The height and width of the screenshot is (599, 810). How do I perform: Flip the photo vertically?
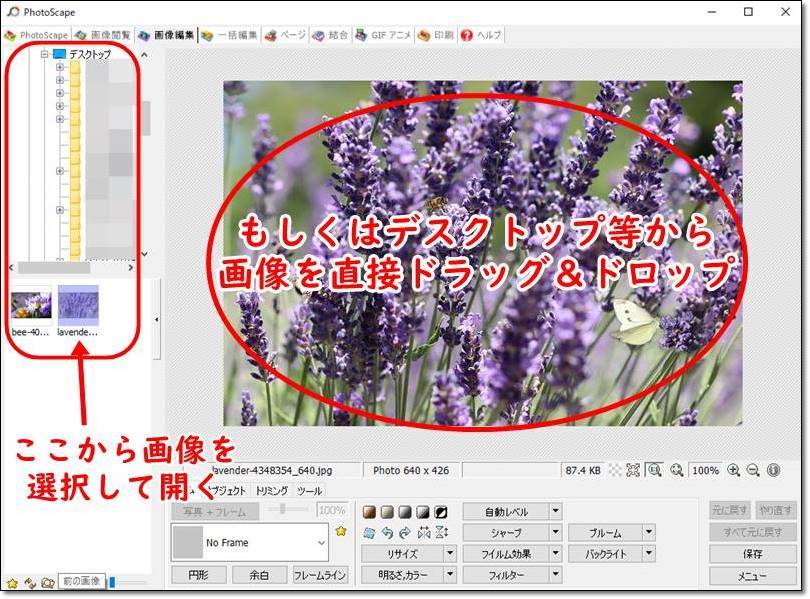(x=442, y=532)
